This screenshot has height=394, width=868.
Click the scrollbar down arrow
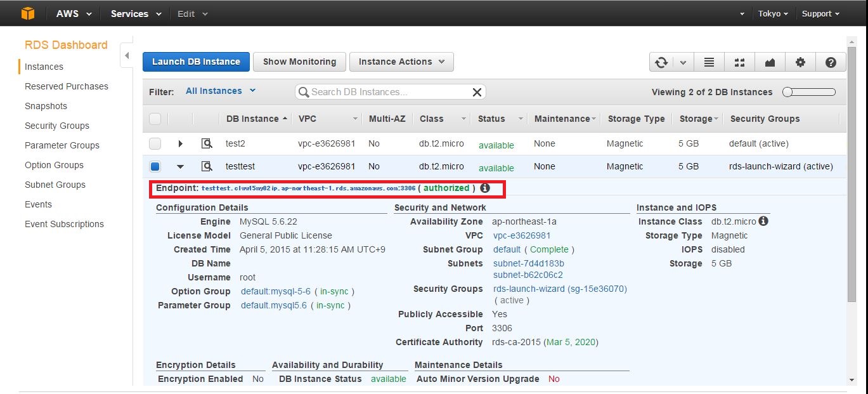coord(852,379)
